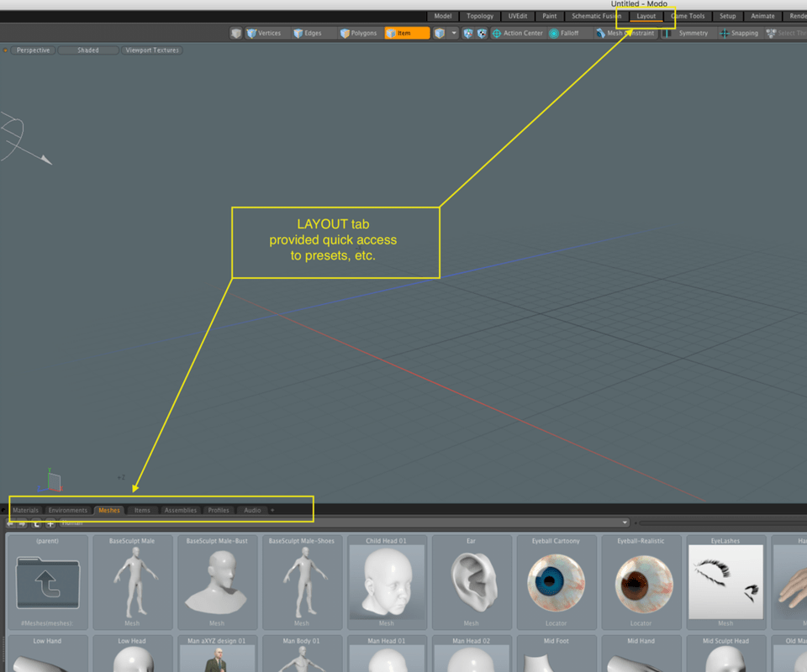Viewport: 807px width, 672px height.
Task: Open the Shaded display style menu
Action: [88, 50]
